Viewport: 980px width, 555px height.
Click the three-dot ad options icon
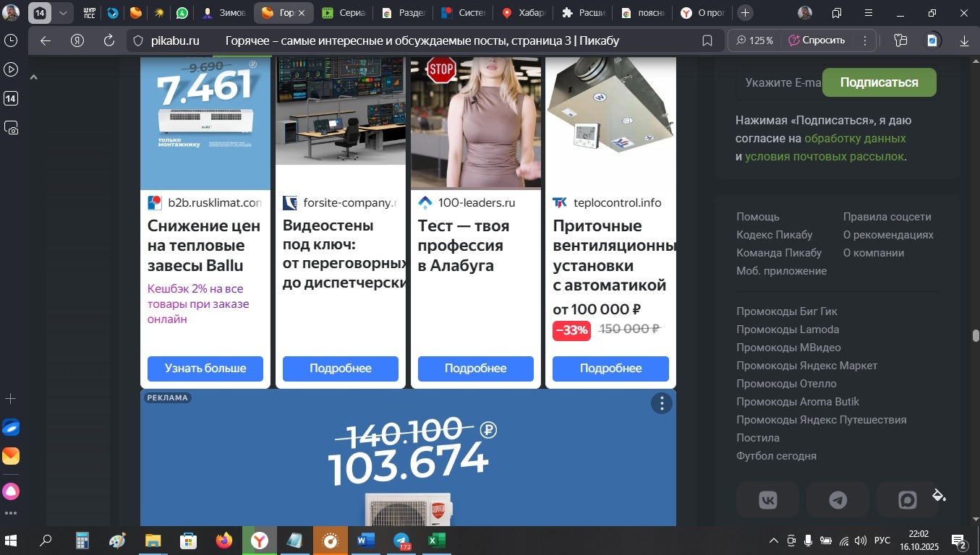pos(661,403)
